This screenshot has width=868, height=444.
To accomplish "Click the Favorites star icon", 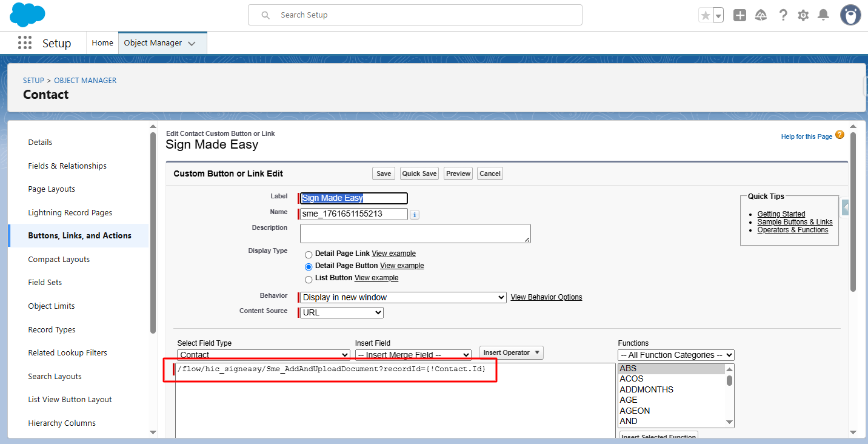I will point(705,15).
